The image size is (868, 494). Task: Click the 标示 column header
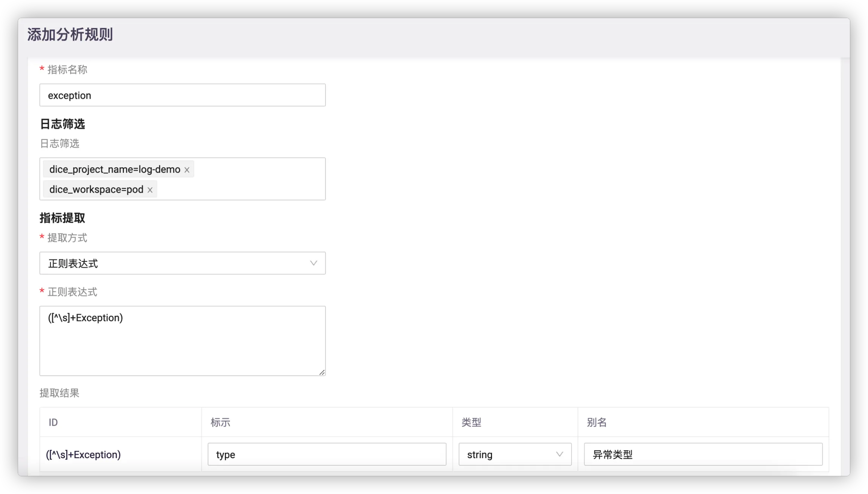pos(220,422)
